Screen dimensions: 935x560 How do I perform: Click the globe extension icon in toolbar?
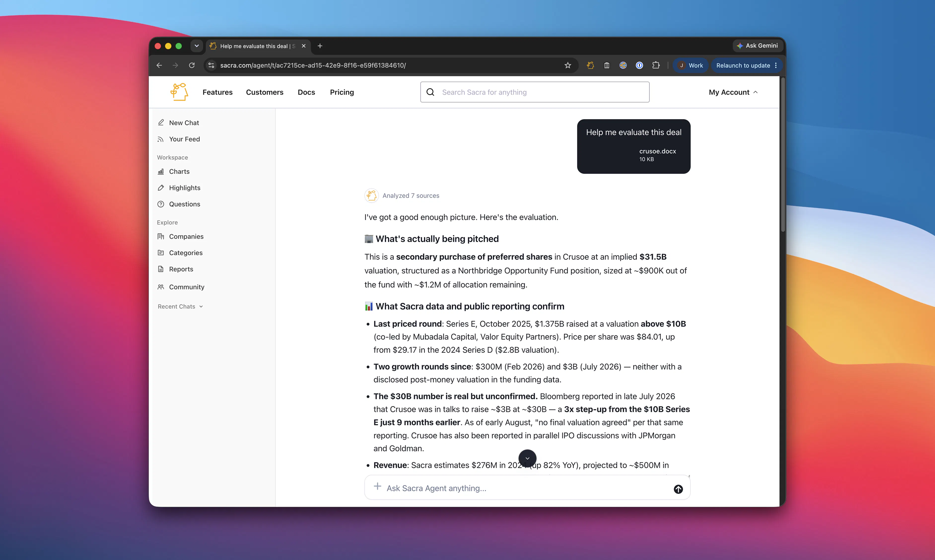(x=623, y=65)
